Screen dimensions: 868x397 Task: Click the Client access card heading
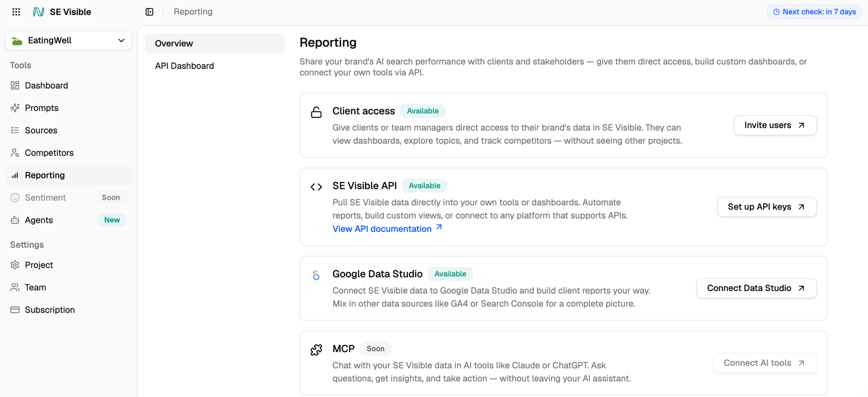[x=363, y=111]
